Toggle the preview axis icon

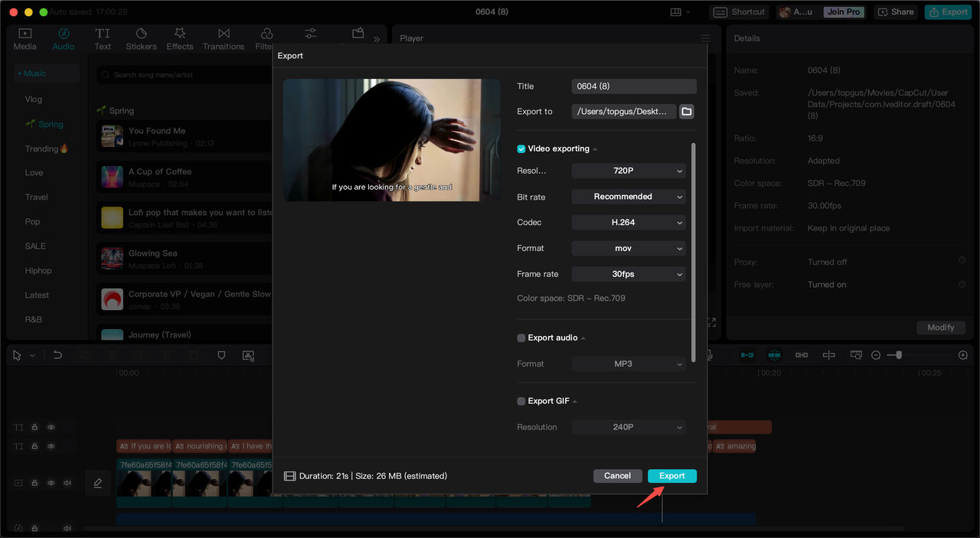click(x=828, y=355)
